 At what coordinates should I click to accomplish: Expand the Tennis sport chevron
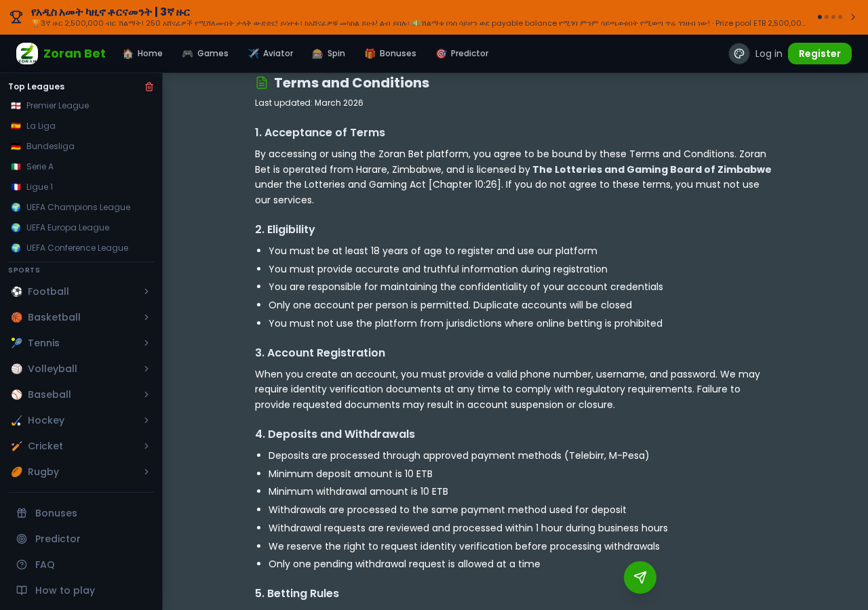tap(146, 343)
